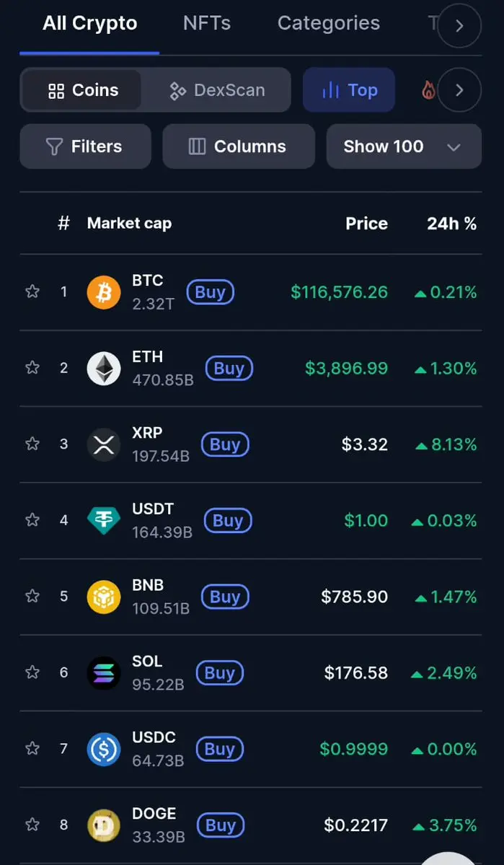Star DOGE as a favorite
The width and height of the screenshot is (504, 865).
pyautogui.click(x=32, y=824)
